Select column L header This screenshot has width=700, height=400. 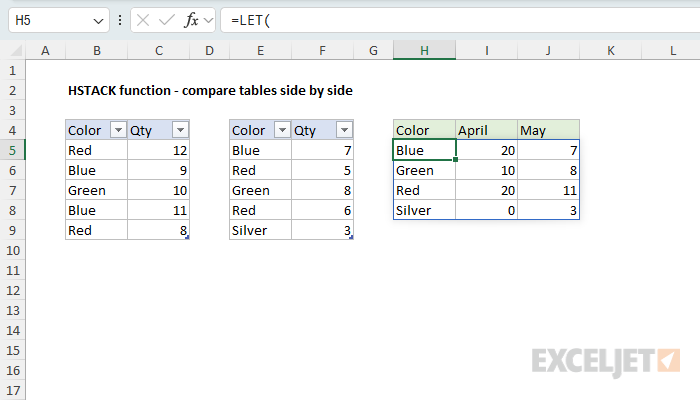pos(672,50)
